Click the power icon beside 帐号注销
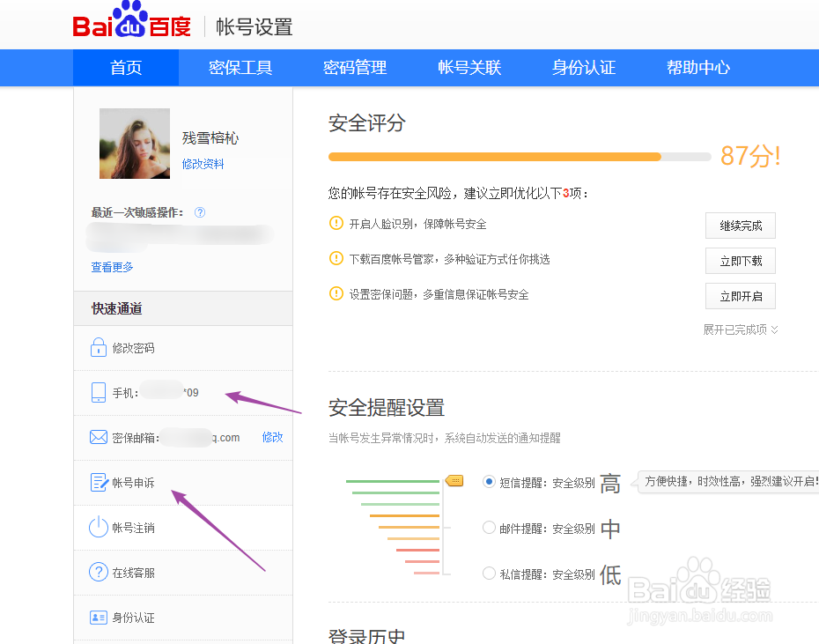 click(x=98, y=527)
